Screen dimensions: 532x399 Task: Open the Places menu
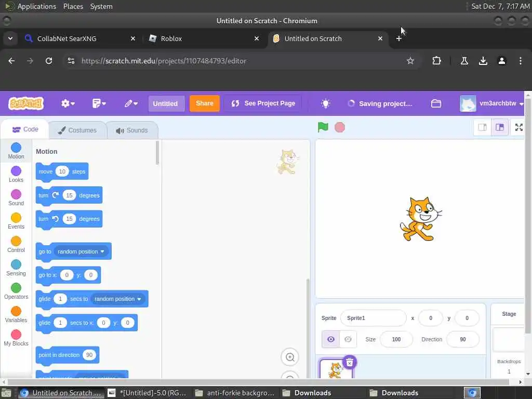pyautogui.click(x=73, y=6)
